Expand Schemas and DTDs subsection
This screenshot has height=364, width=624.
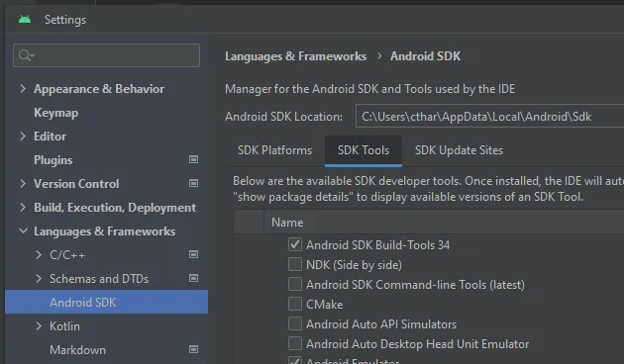point(39,279)
